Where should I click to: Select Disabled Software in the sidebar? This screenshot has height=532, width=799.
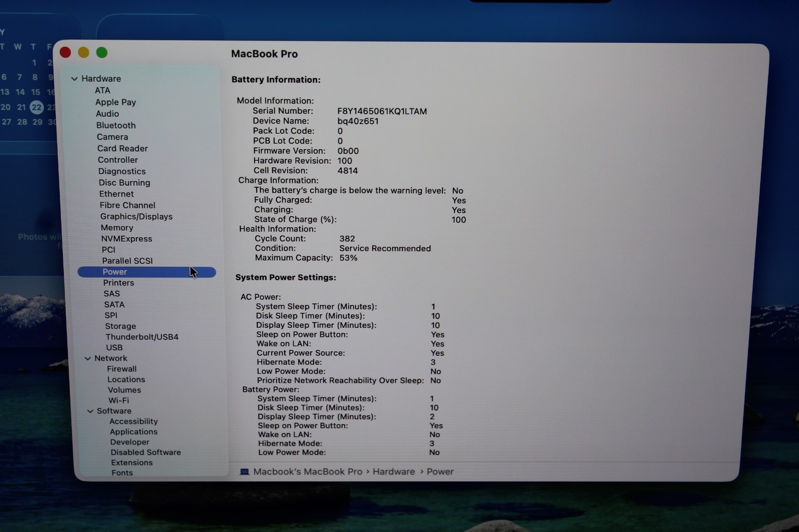145,452
